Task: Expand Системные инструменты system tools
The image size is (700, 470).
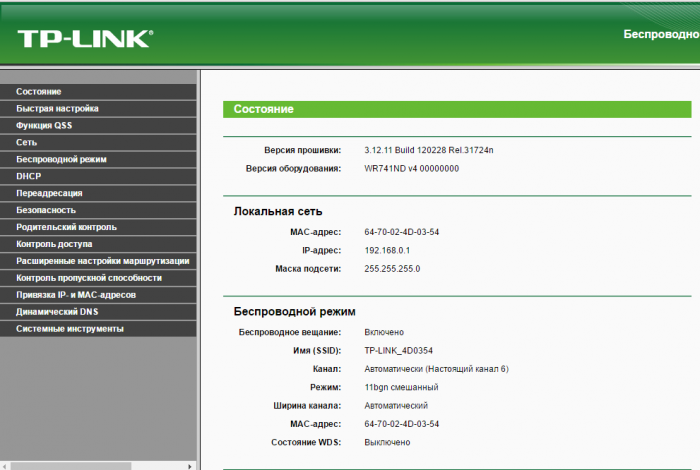Action: (x=70, y=329)
